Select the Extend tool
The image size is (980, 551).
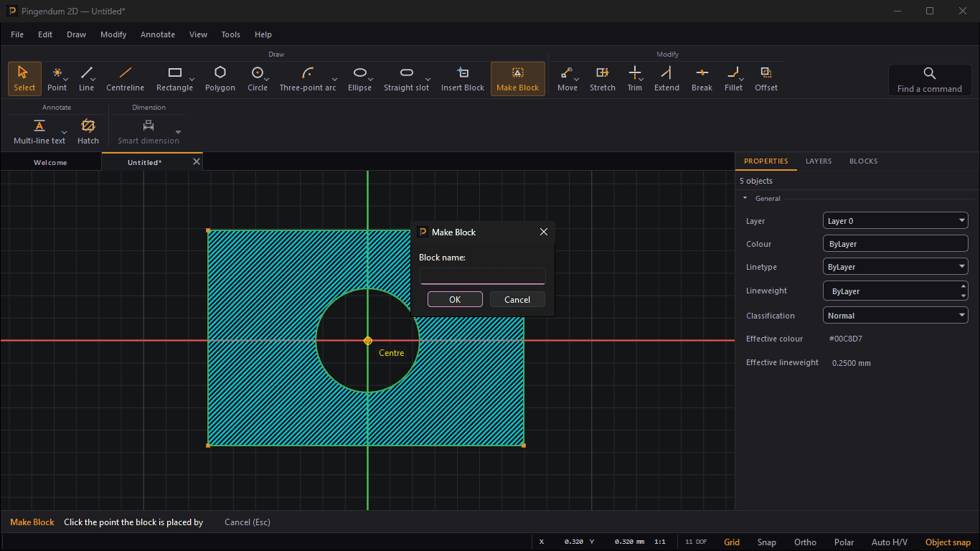pos(666,79)
